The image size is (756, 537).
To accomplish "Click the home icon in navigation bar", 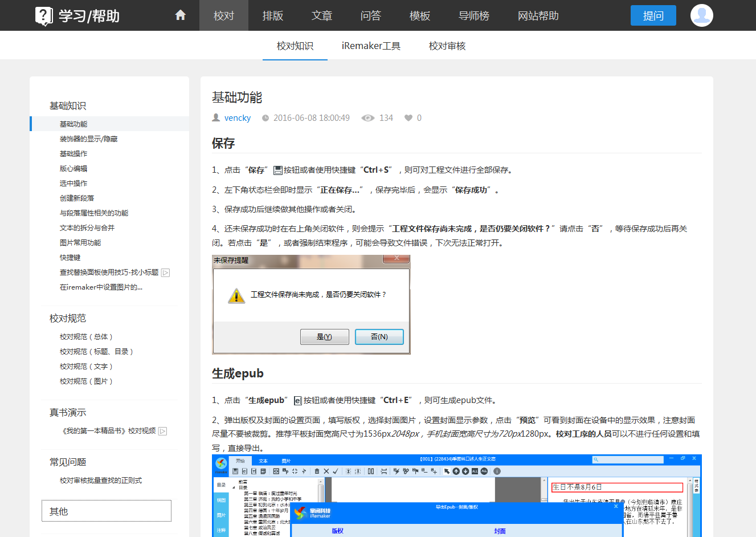I will click(181, 15).
